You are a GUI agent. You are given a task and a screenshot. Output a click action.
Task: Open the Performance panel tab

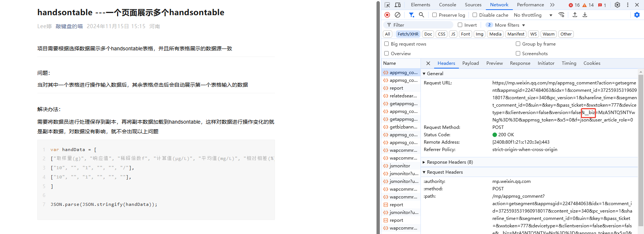[530, 5]
